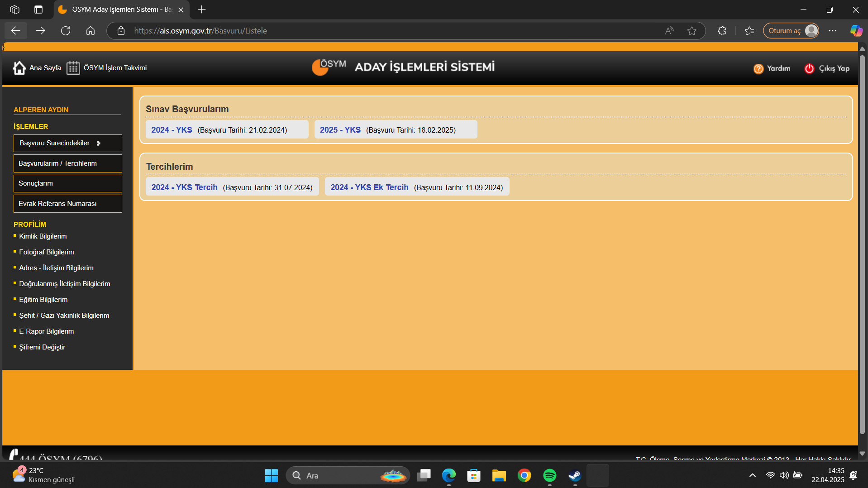Viewport: 868px width, 488px height.
Task: Open clock and date panel
Action: coord(828,475)
